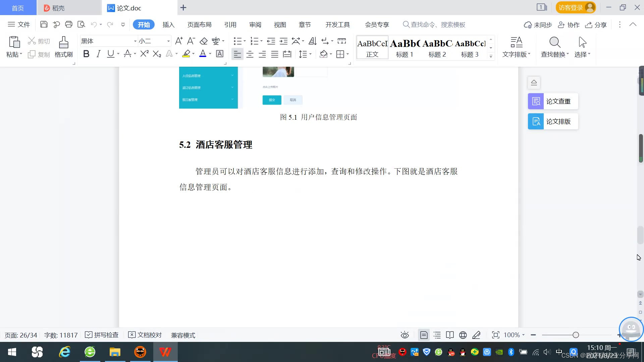Expand the font size dropdown 小二
Screen dimensions: 644x362
click(x=168, y=41)
